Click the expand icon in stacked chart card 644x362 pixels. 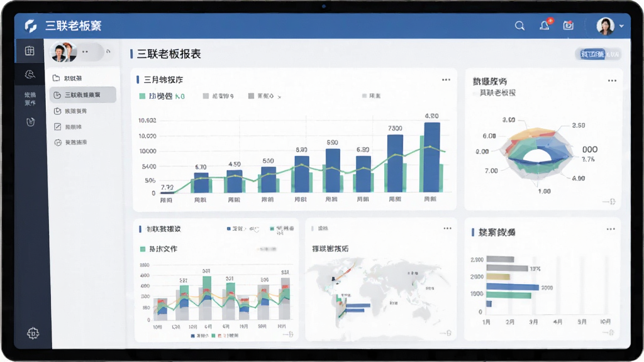[289, 334]
